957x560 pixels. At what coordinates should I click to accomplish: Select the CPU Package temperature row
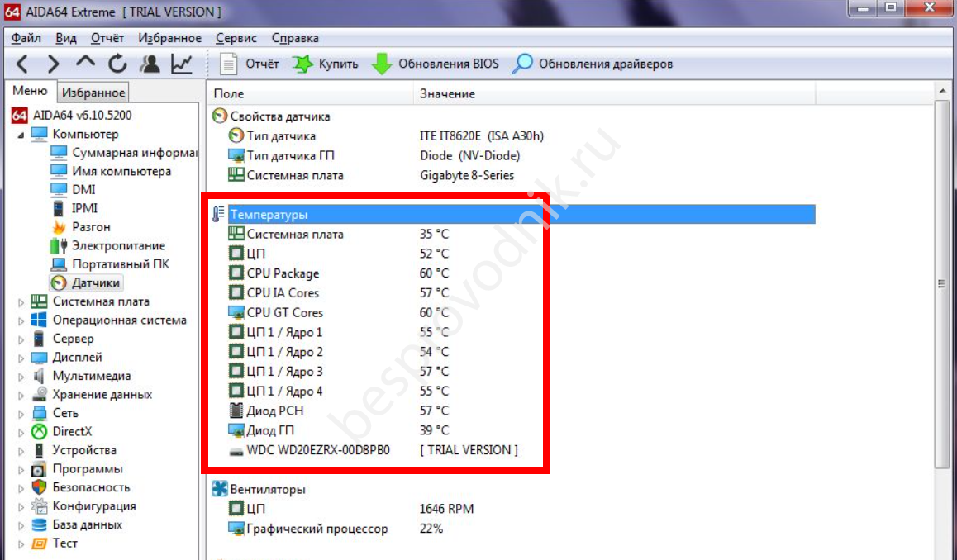[283, 273]
